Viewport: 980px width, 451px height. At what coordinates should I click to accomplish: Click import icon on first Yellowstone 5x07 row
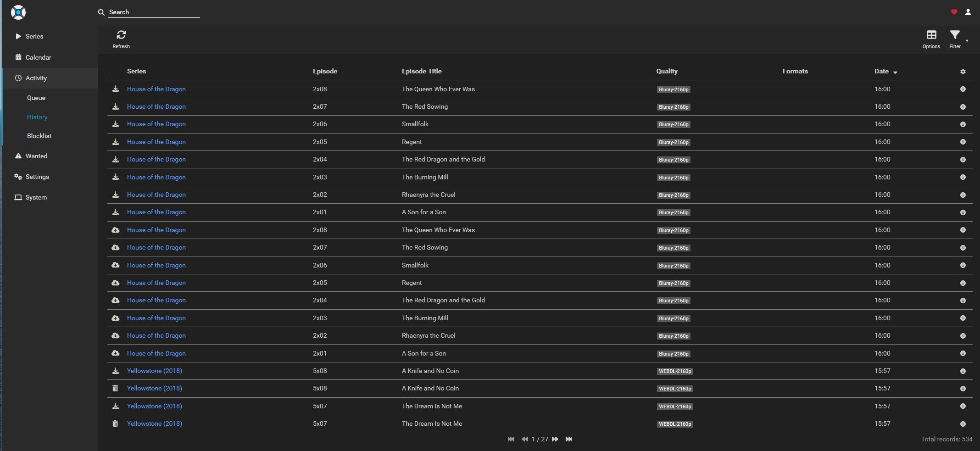[116, 406]
